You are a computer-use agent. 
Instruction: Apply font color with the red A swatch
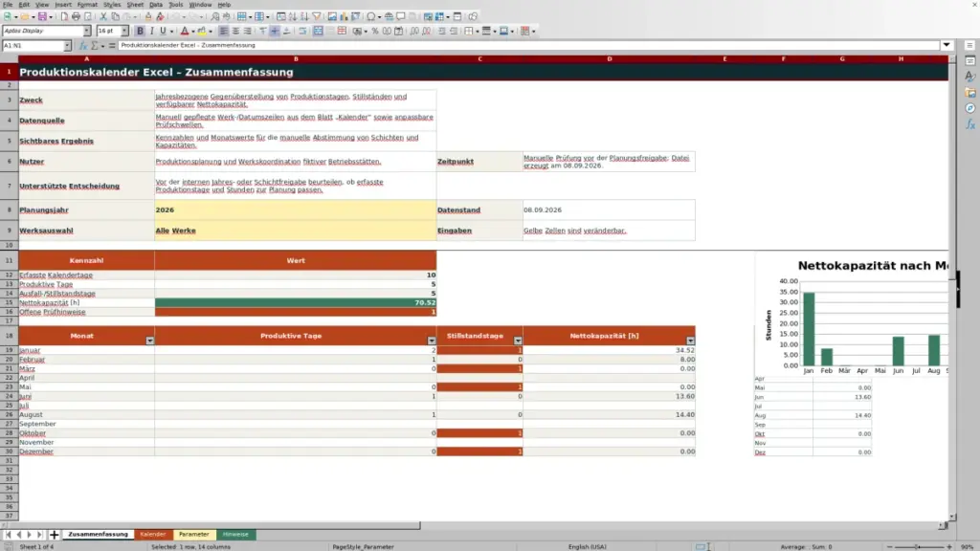point(185,32)
